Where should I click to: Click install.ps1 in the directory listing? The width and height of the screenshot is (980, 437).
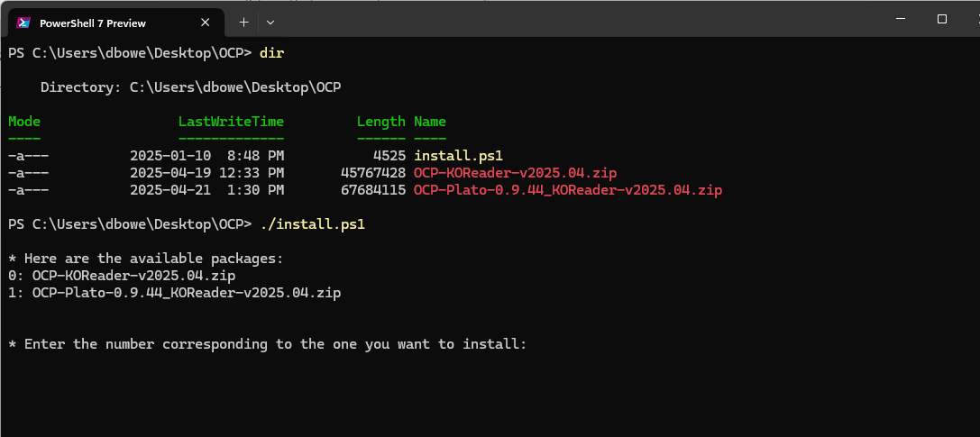458,156
